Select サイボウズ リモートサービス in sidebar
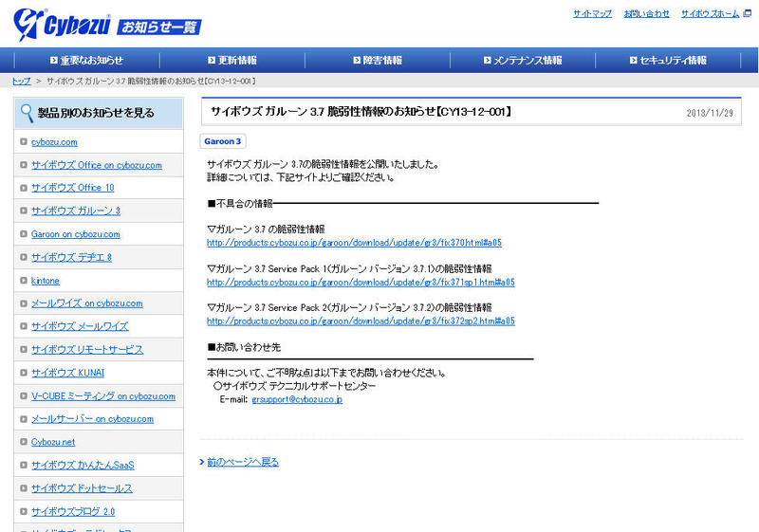Viewport: 759px width, 532px height. [87, 350]
